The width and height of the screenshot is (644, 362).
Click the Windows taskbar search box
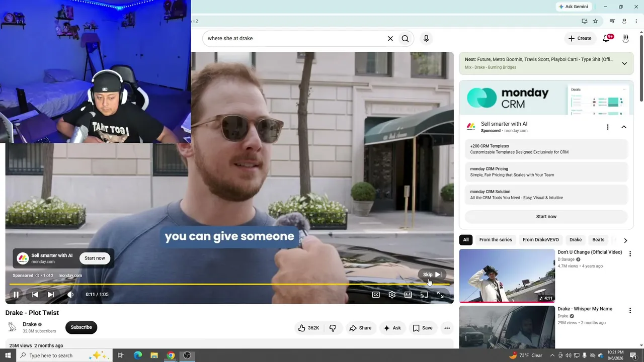coord(64,355)
